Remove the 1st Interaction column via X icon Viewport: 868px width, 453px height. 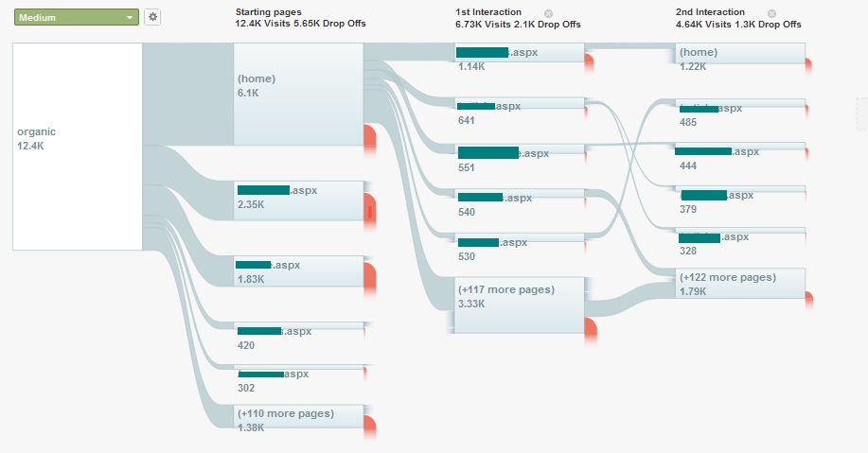click(x=548, y=13)
